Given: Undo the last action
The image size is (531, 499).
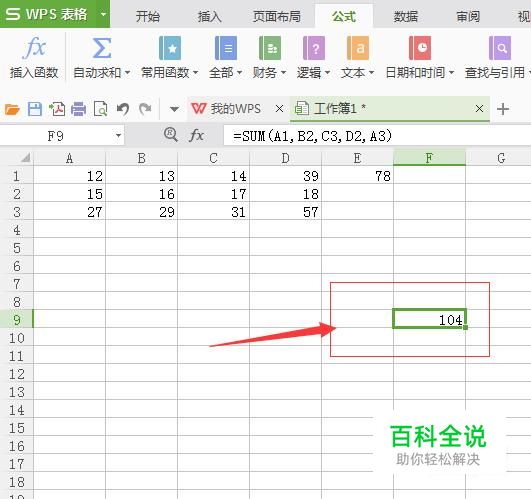Looking at the screenshot, I should pyautogui.click(x=123, y=109).
